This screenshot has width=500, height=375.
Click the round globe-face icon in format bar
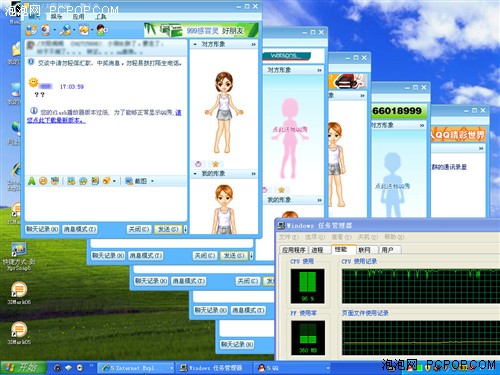point(83,181)
